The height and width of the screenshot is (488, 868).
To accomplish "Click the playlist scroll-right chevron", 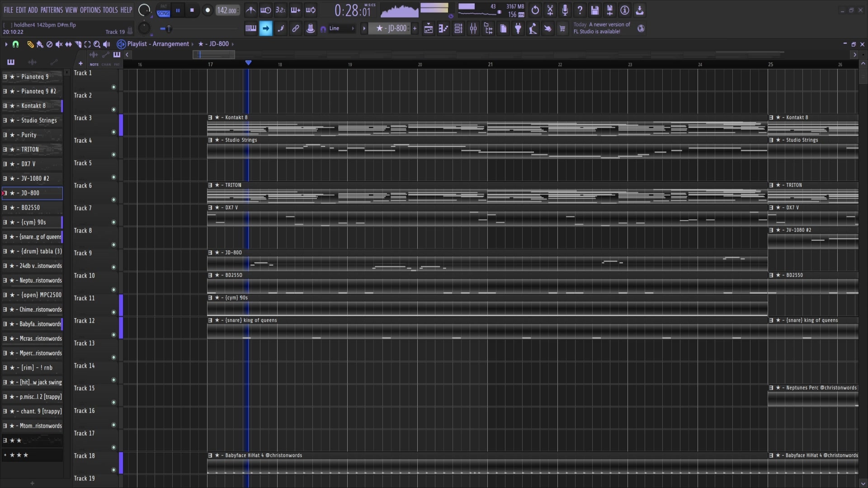I will pos(854,55).
